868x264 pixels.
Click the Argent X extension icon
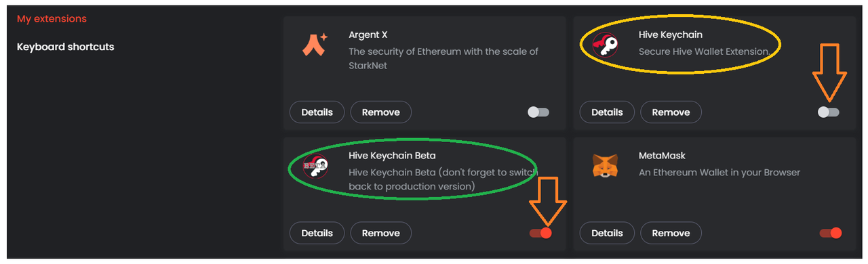pos(315,45)
